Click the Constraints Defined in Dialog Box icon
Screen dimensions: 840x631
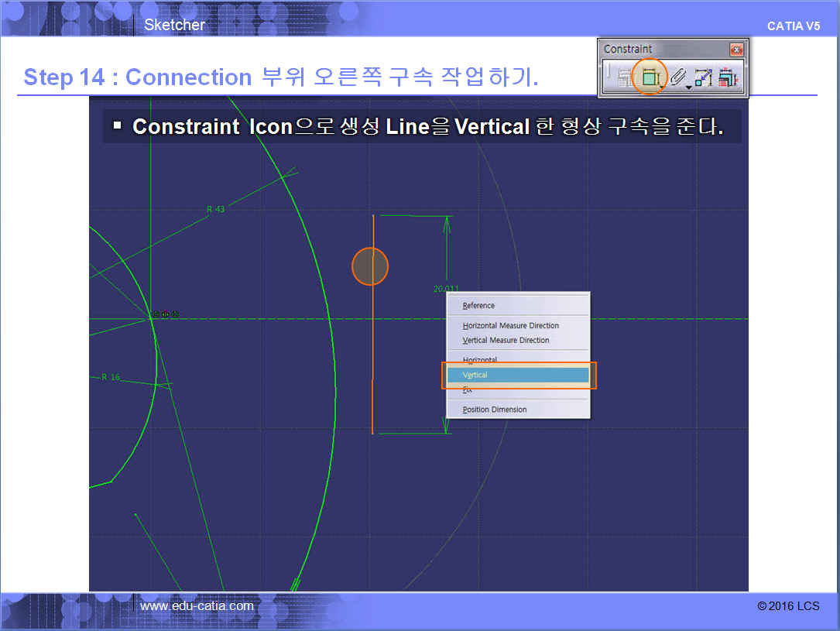tap(624, 77)
